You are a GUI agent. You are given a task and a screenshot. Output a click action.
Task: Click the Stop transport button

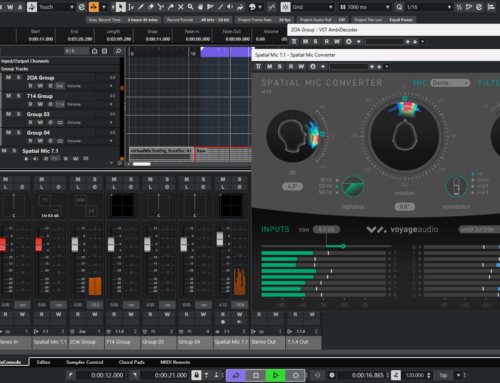click(x=256, y=375)
